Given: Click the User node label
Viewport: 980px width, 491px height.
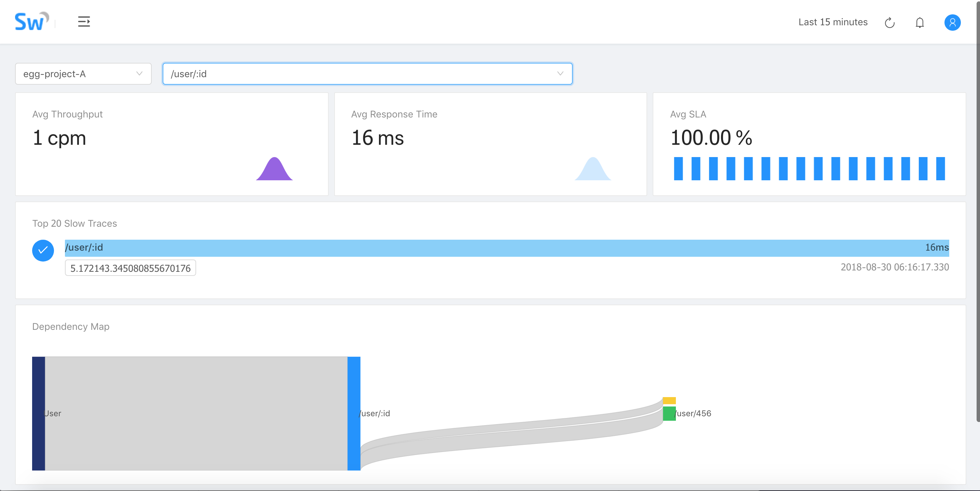Looking at the screenshot, I should [53, 413].
